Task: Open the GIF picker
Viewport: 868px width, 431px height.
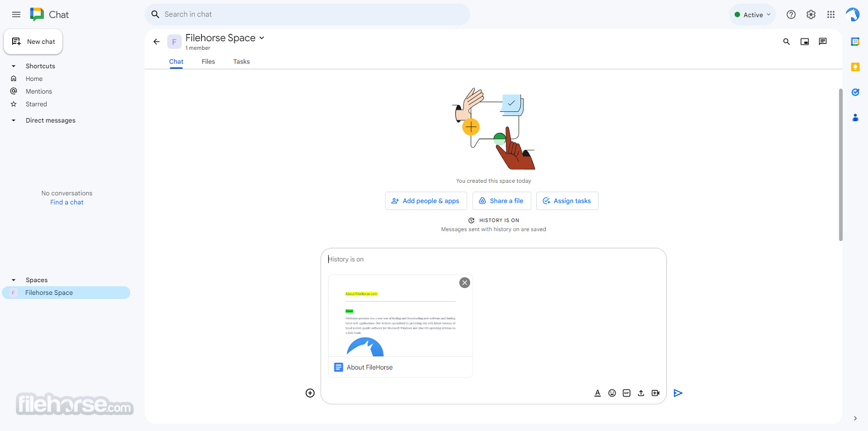Action: [627, 393]
